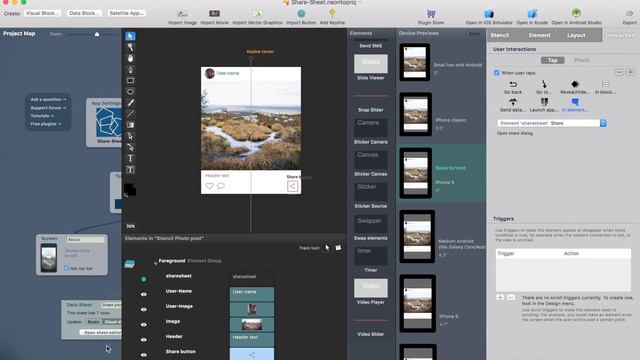Select the hand pan tool
Viewport: 640px width, 360px height.
pos(130,58)
